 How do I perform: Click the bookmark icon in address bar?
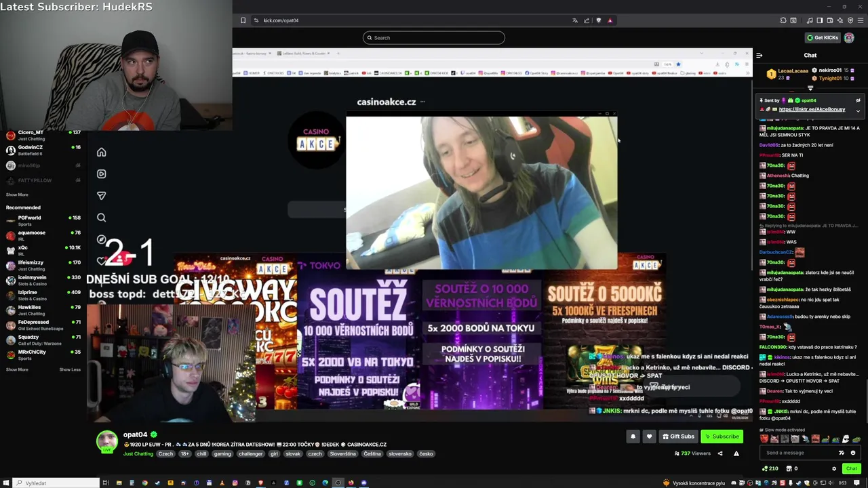pos(243,20)
